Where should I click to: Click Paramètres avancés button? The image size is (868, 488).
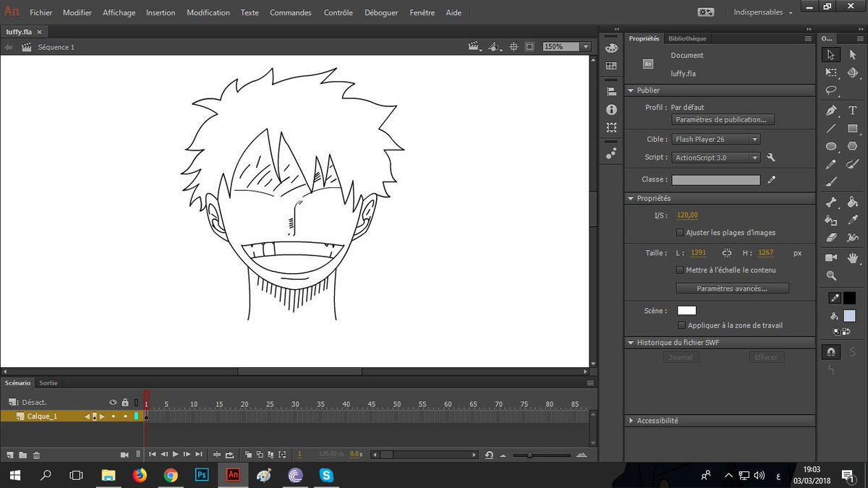(x=732, y=288)
